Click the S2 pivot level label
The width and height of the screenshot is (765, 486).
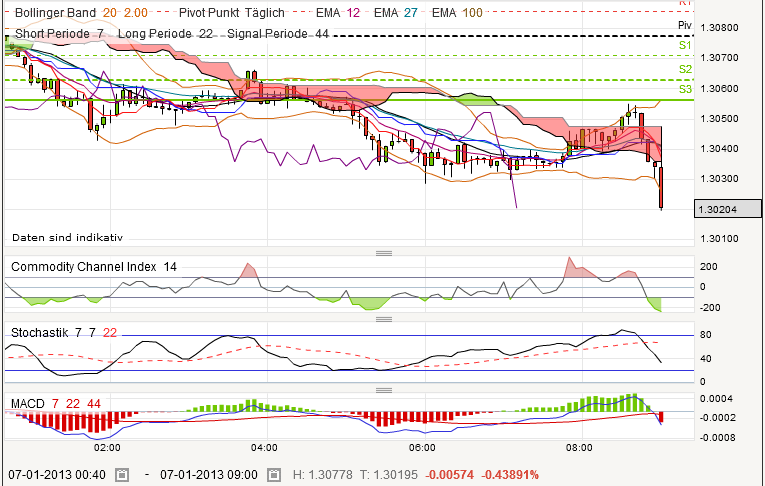click(685, 69)
